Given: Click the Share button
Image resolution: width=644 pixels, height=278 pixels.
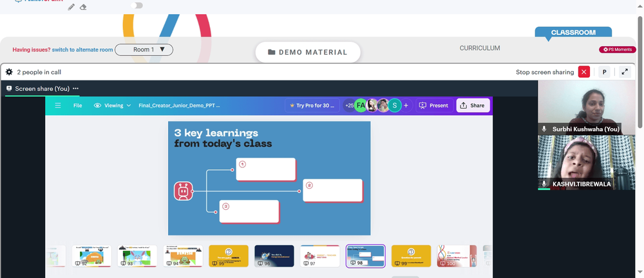Looking at the screenshot, I should pyautogui.click(x=473, y=106).
